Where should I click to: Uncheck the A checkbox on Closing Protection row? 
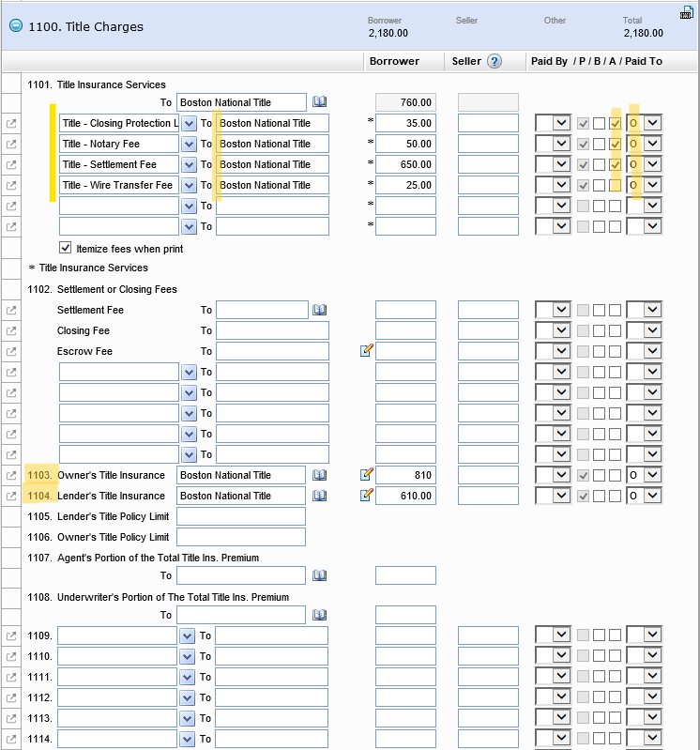[616, 123]
